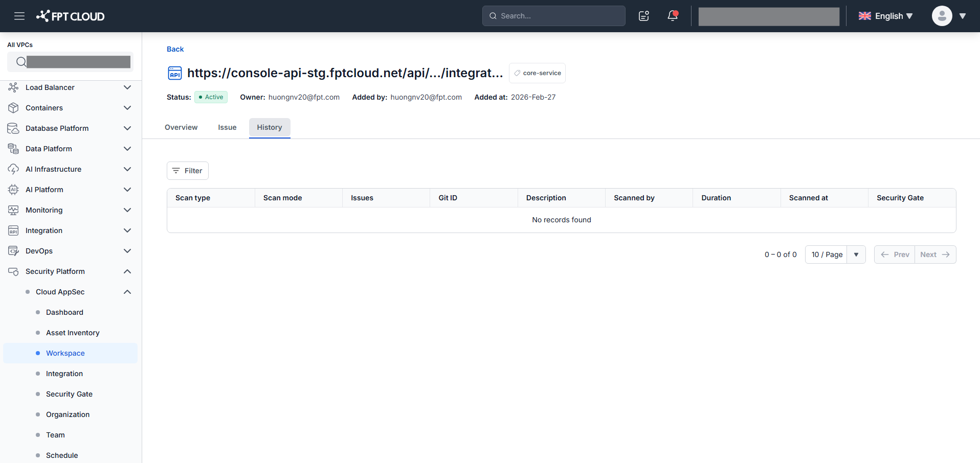Click the Integration API icon in sidebar
Image resolution: width=980 pixels, height=463 pixels.
point(13,230)
